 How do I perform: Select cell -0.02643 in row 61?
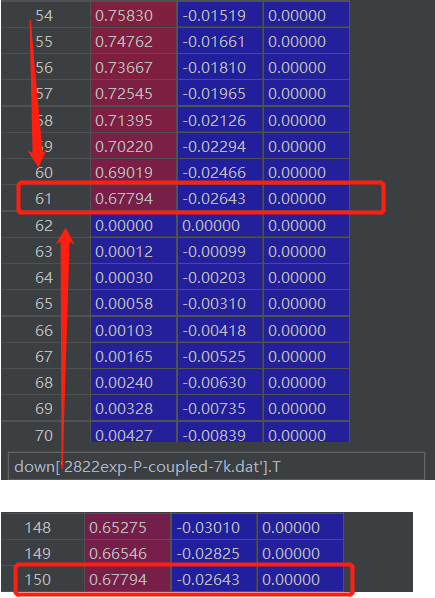click(x=220, y=199)
